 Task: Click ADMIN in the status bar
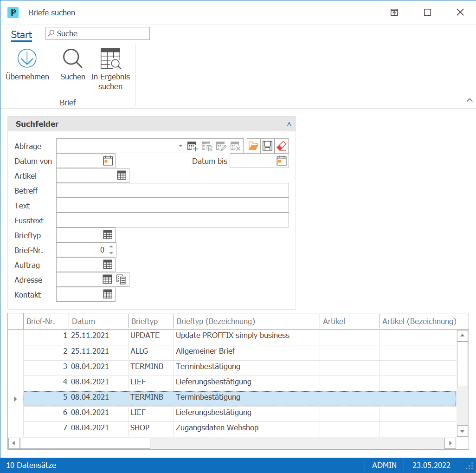pos(384,465)
